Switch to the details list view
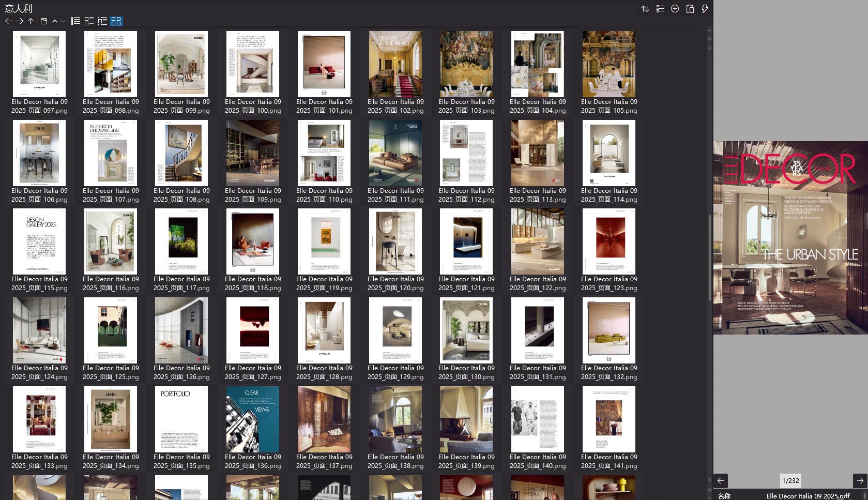Viewport: 868px width, 500px height. click(89, 21)
